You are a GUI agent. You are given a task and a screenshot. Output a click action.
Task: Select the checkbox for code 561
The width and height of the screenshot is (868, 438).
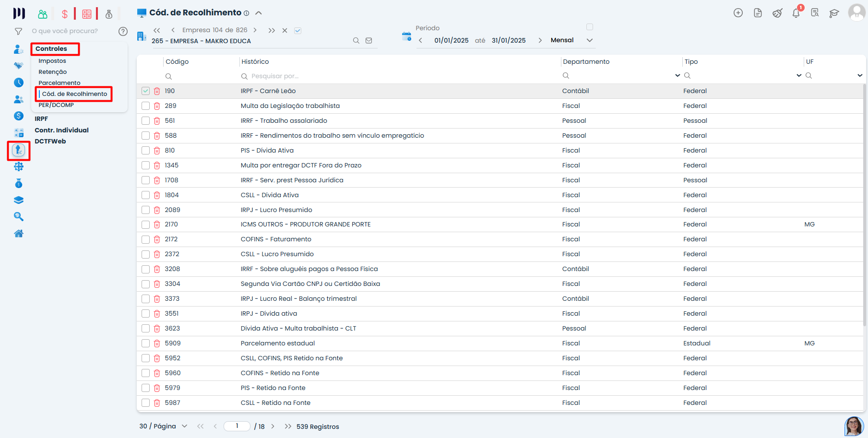(146, 121)
